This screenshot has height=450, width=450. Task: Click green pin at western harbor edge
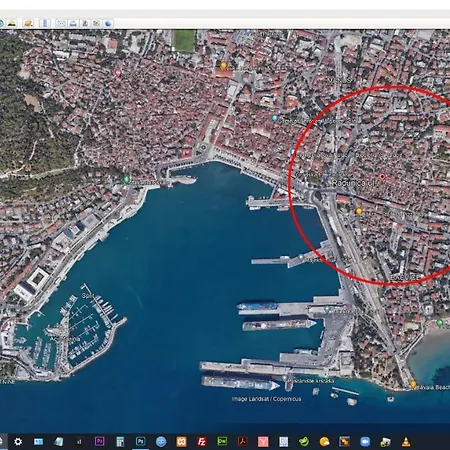tap(127, 180)
